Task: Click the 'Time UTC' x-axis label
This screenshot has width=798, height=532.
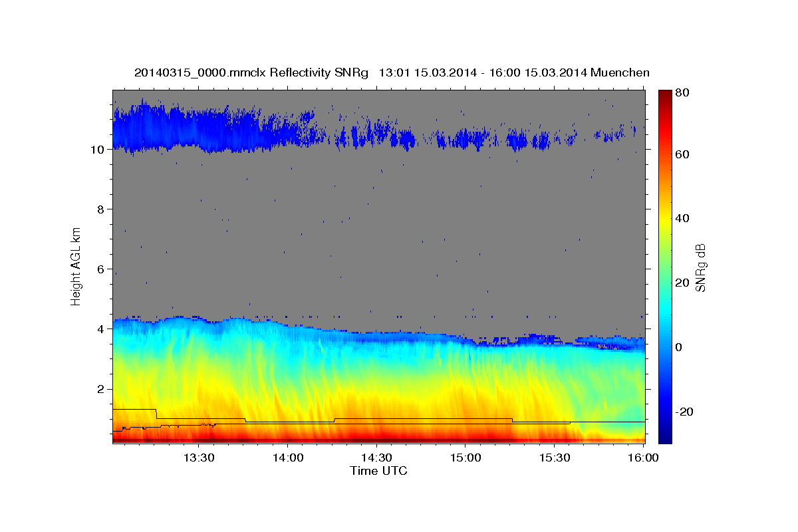Action: 378,471
